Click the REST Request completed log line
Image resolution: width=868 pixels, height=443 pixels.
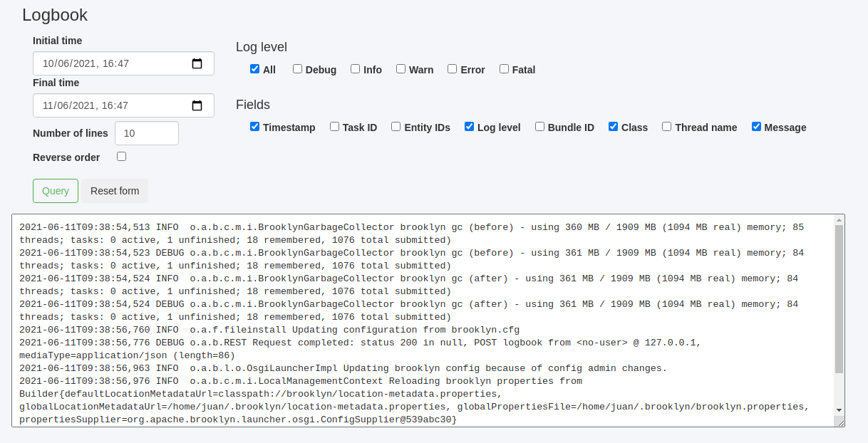pos(360,349)
